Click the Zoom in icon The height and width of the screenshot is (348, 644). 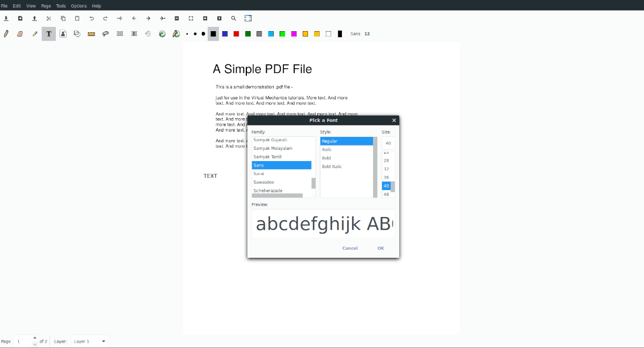click(x=205, y=18)
